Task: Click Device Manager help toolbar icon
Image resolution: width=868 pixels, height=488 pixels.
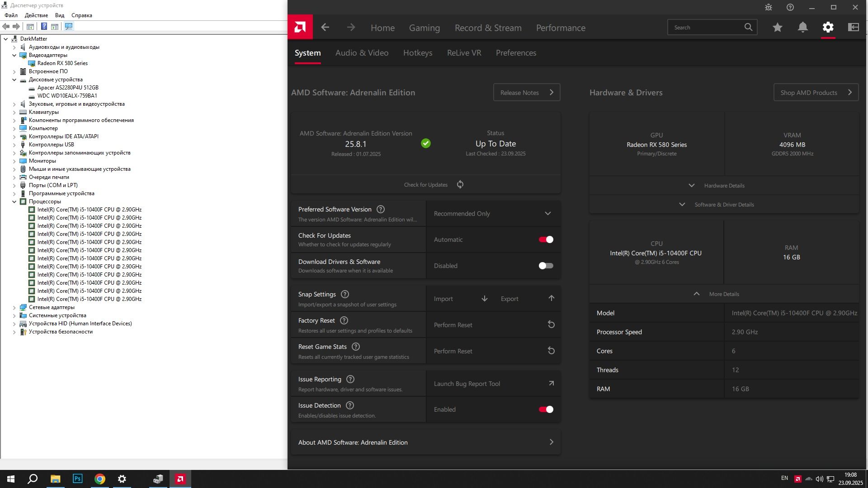Action: (44, 26)
